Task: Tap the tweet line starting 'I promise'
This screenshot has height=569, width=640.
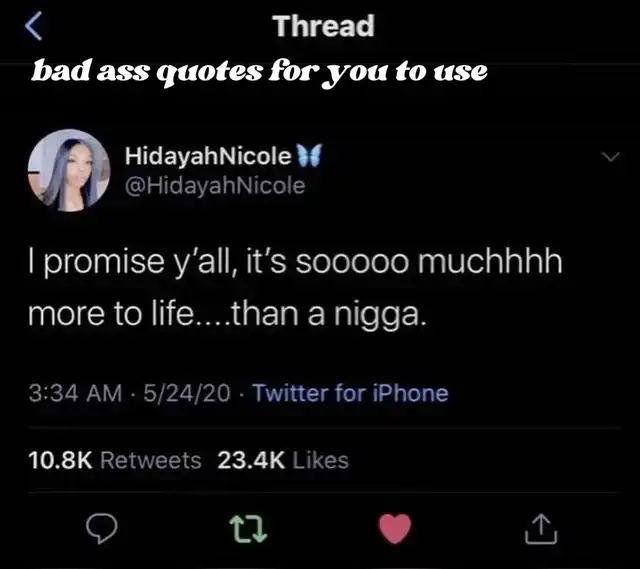Action: tap(296, 262)
